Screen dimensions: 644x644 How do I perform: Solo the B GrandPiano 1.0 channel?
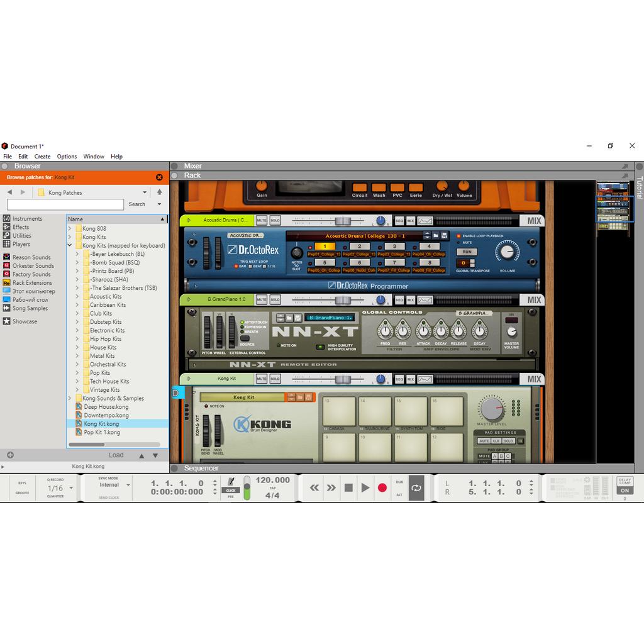(x=275, y=299)
